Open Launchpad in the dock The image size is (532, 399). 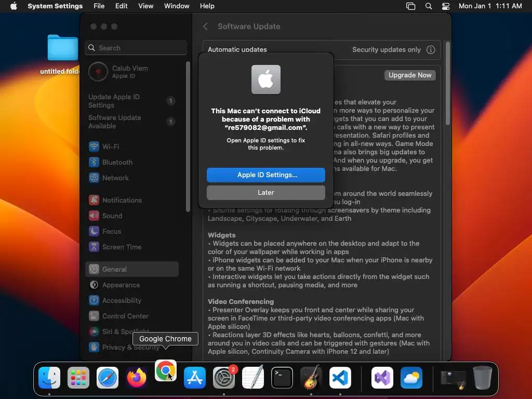click(x=78, y=377)
